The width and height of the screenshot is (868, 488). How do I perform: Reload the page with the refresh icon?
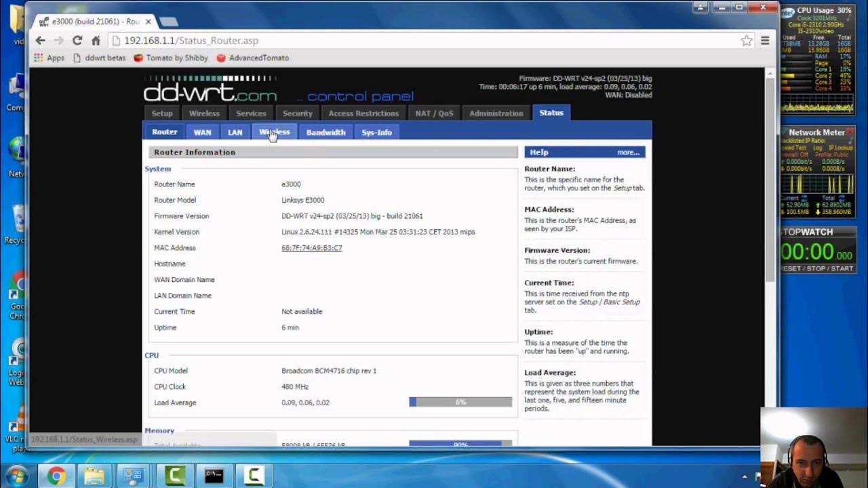tap(77, 41)
